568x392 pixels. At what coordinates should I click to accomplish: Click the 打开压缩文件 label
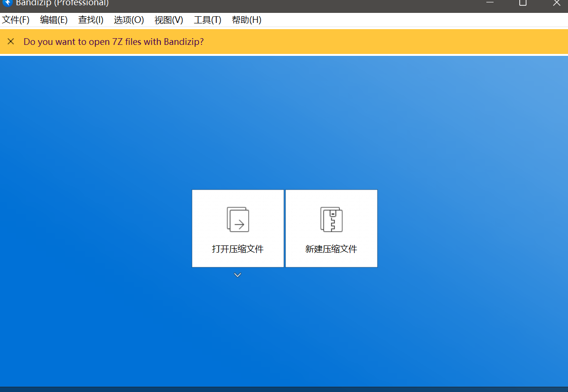click(x=238, y=249)
